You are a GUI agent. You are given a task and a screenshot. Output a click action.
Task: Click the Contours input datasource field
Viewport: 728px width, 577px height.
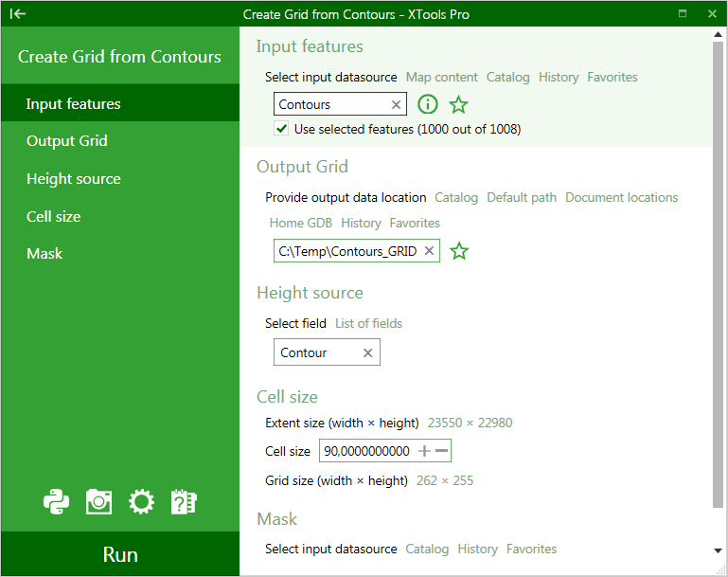340,104
